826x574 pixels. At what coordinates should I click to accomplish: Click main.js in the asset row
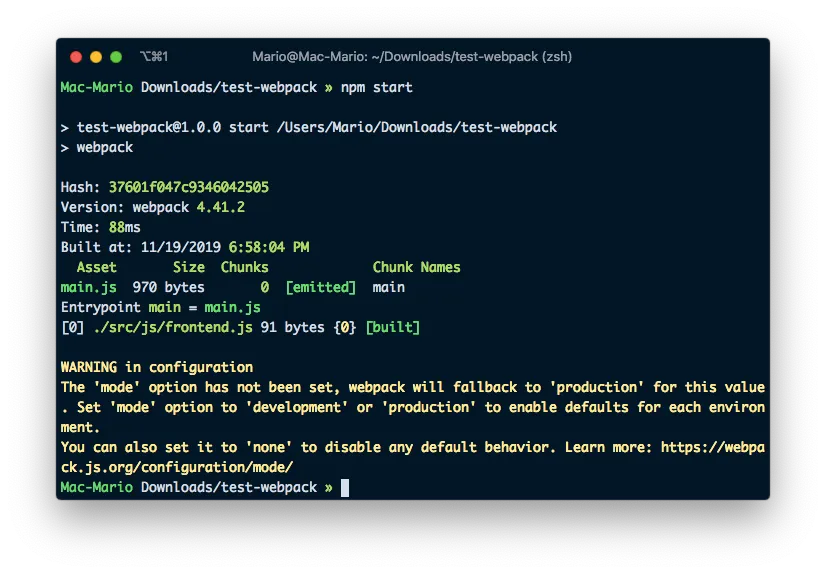point(88,287)
